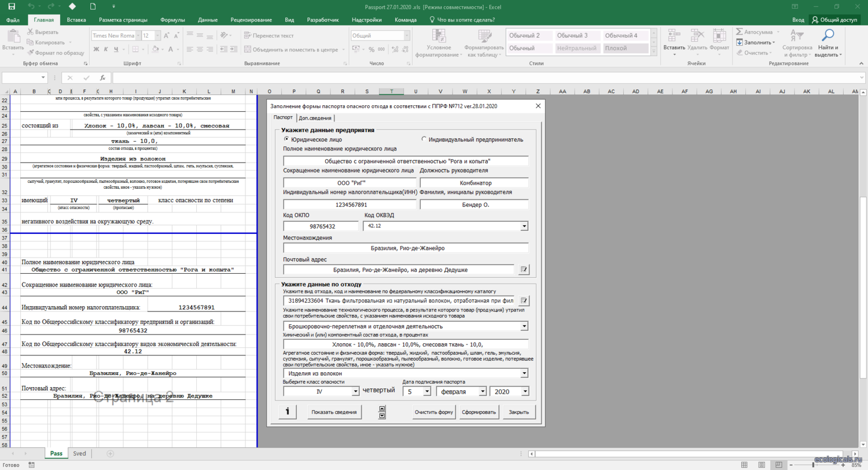Click the Name Box in formula bar

25,78
